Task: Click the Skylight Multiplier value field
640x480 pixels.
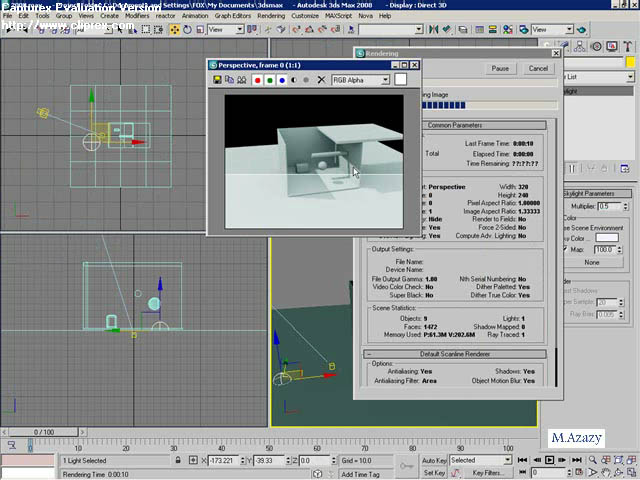Action: (610, 207)
